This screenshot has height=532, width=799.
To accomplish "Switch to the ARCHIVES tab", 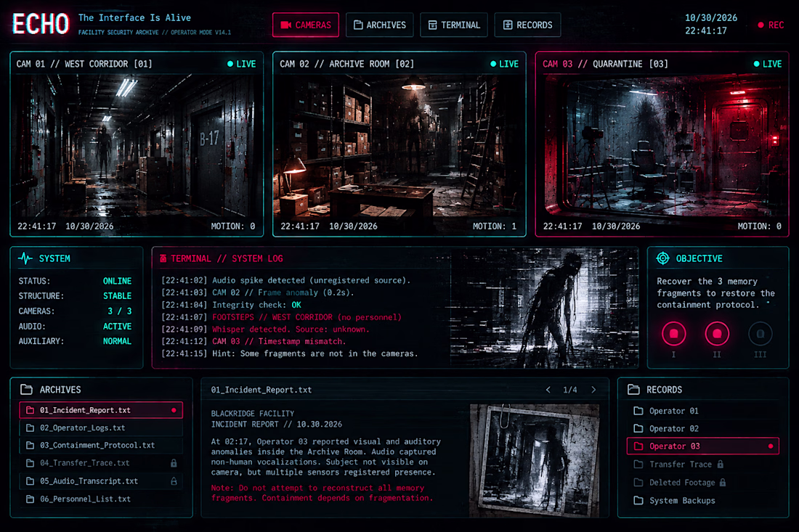I will (380, 25).
